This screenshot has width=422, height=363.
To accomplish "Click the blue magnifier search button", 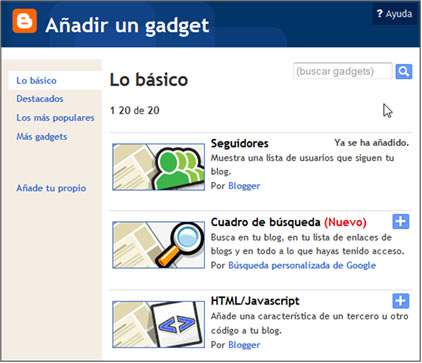I will pos(404,71).
